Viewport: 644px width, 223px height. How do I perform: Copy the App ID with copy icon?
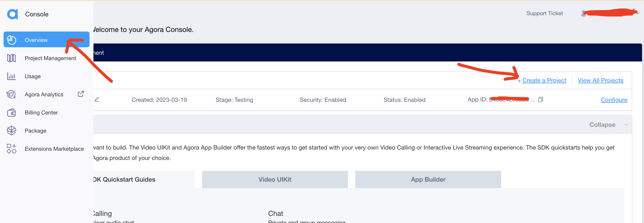tap(540, 100)
